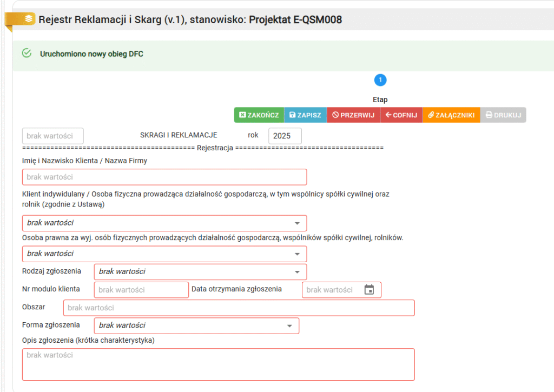Select the Obszar text field
Viewport: 554px width, 392px height.
click(239, 308)
